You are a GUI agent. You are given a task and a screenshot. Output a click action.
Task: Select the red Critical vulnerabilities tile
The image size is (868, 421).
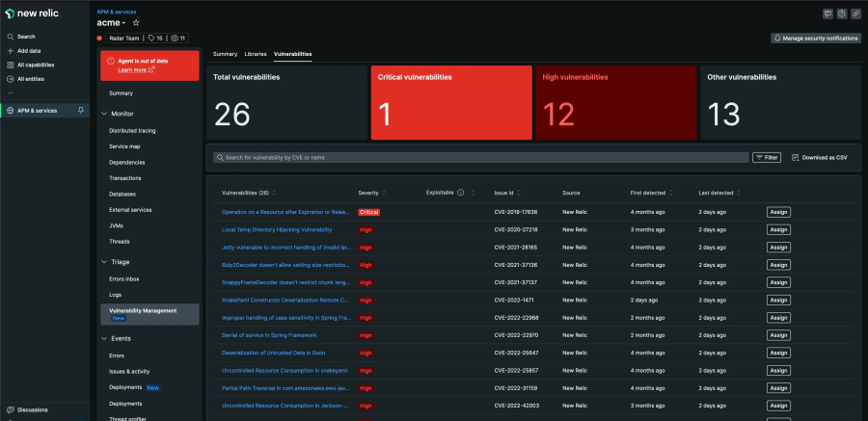450,103
